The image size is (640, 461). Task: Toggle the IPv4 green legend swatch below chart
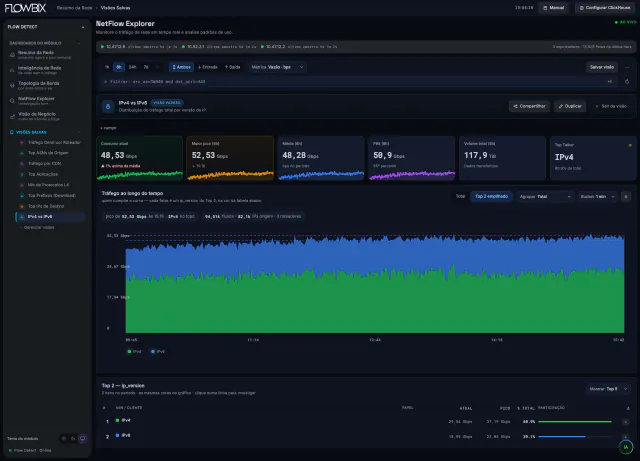coord(129,352)
